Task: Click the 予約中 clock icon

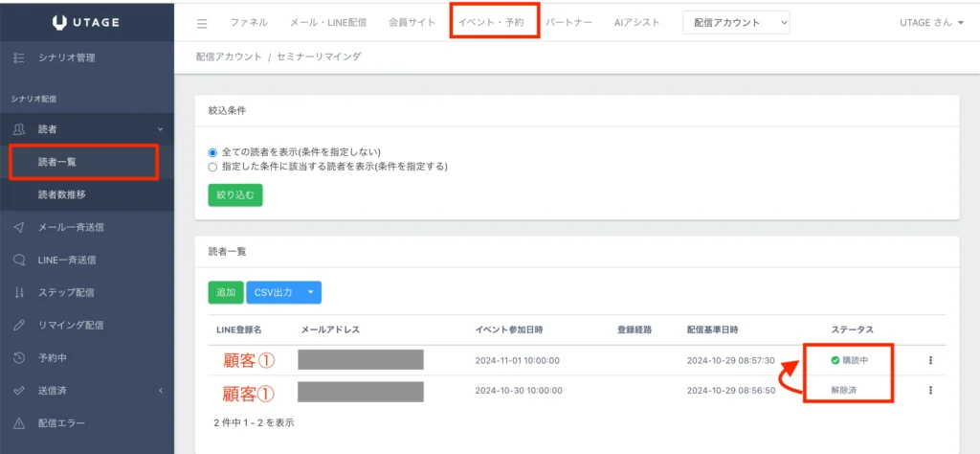Action: [19, 357]
